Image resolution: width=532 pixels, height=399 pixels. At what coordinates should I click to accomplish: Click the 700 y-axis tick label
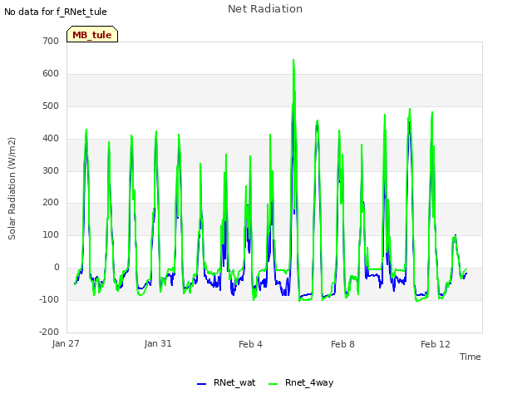click(51, 41)
